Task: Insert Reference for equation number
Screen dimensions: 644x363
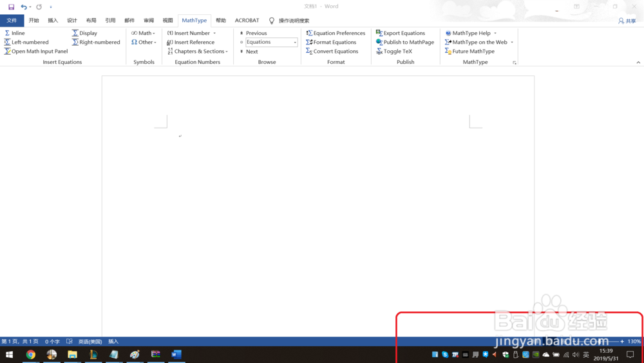Action: [x=191, y=42]
